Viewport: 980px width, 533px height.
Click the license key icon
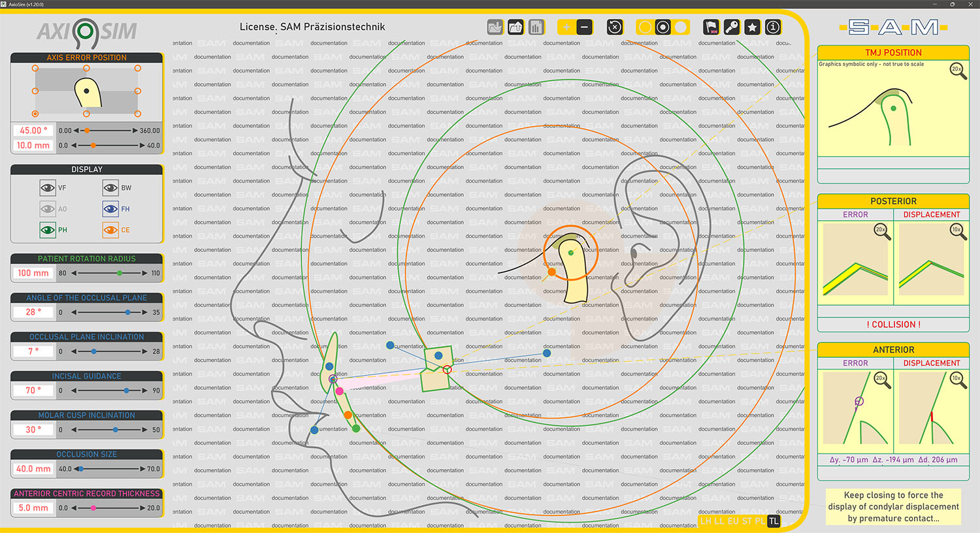pyautogui.click(x=732, y=27)
